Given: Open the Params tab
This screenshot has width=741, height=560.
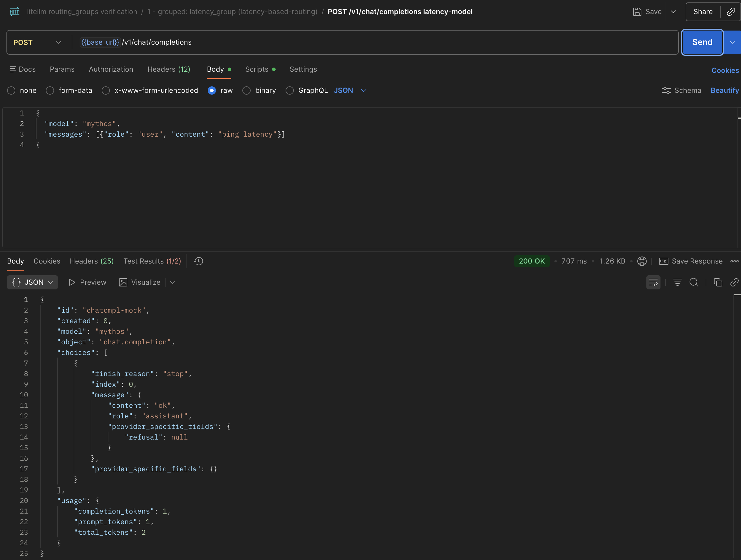Looking at the screenshot, I should point(62,69).
